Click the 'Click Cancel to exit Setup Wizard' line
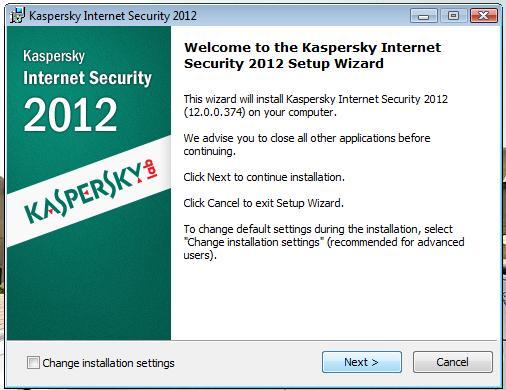This screenshot has height=390, width=506. (263, 203)
